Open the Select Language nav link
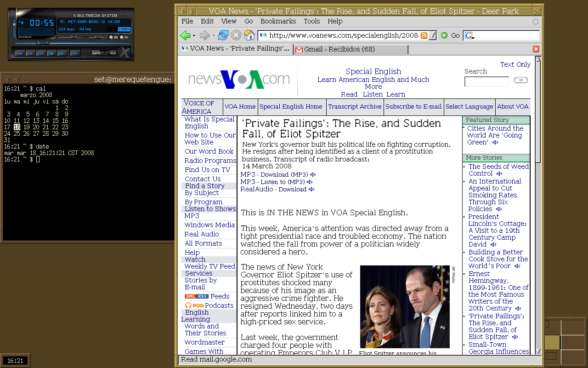This screenshot has height=368, width=588. (x=469, y=106)
